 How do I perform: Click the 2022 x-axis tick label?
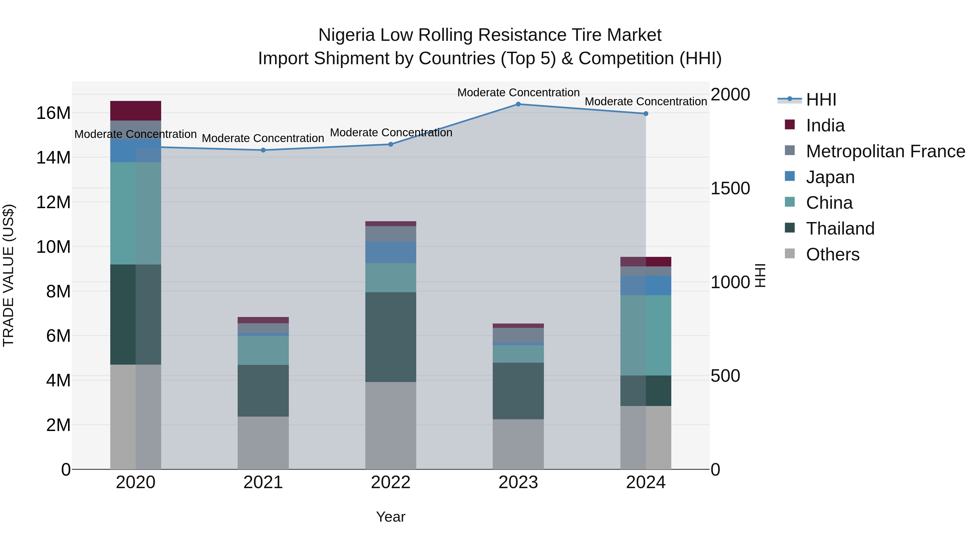[391, 482]
